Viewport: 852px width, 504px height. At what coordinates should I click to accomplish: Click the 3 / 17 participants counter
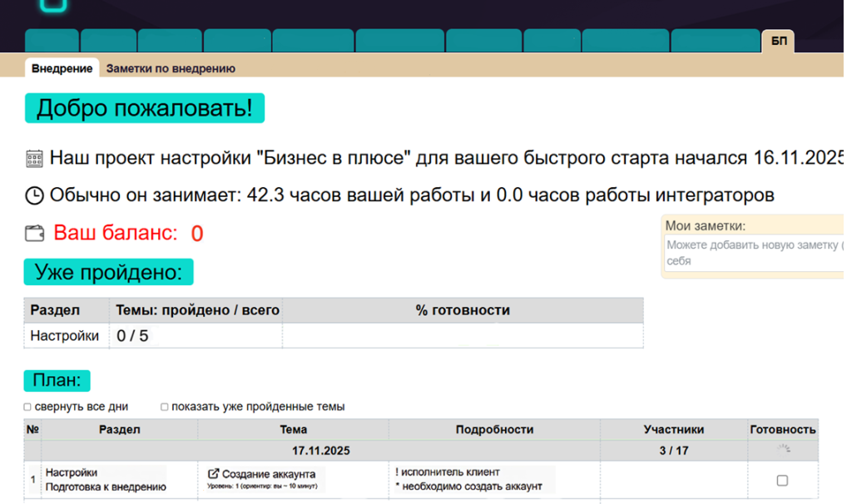point(673,451)
